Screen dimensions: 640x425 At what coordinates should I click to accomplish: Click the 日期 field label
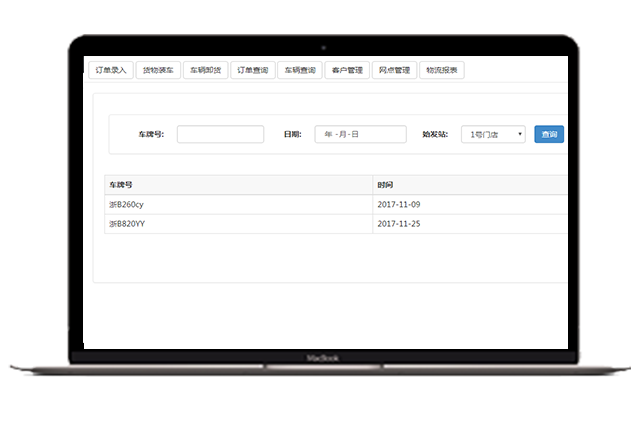tap(292, 134)
